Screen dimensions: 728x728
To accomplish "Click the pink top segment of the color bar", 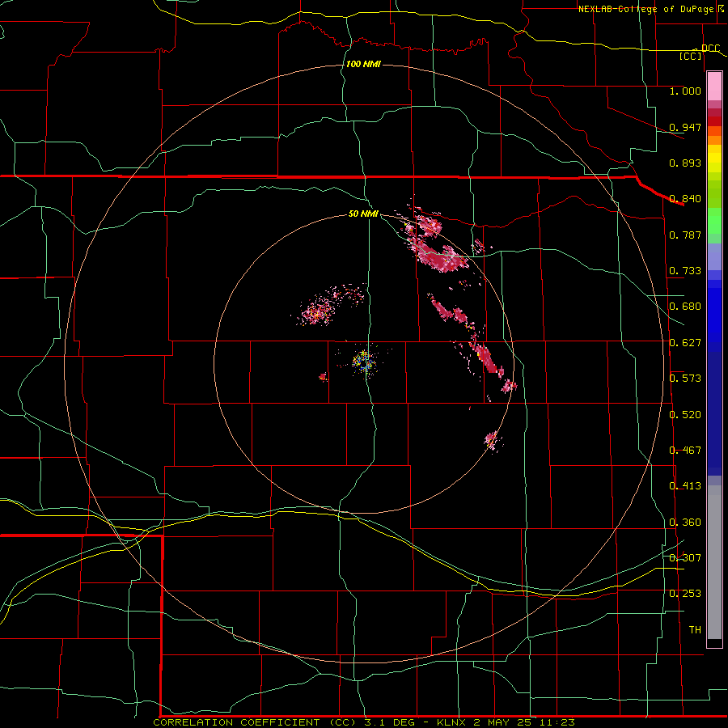I will (714, 87).
